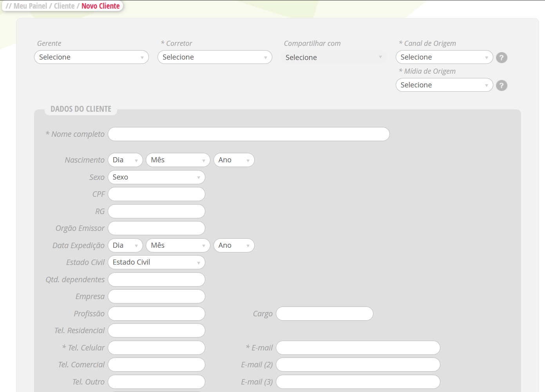Select the Nascimento Dia dropdown
This screenshot has width=545, height=392.
click(125, 160)
